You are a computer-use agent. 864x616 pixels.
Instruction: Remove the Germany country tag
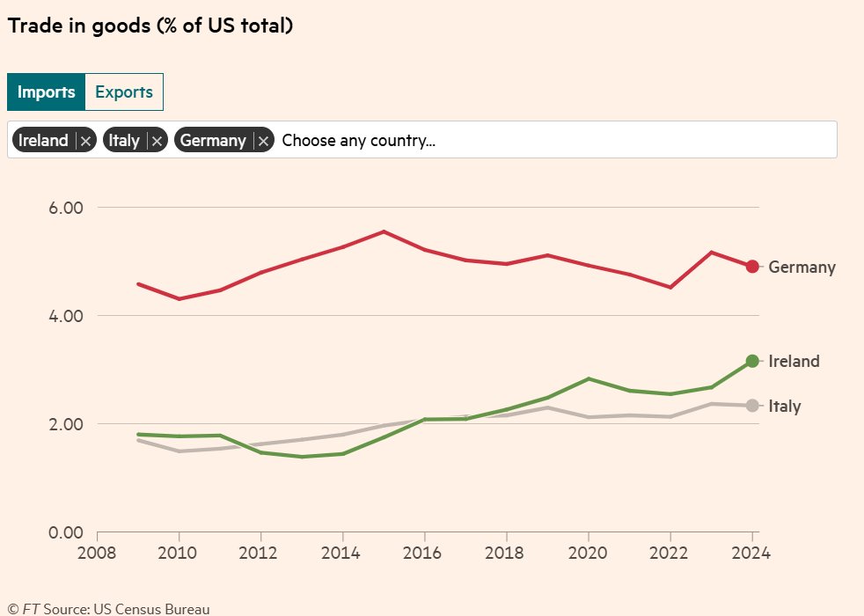(x=263, y=141)
